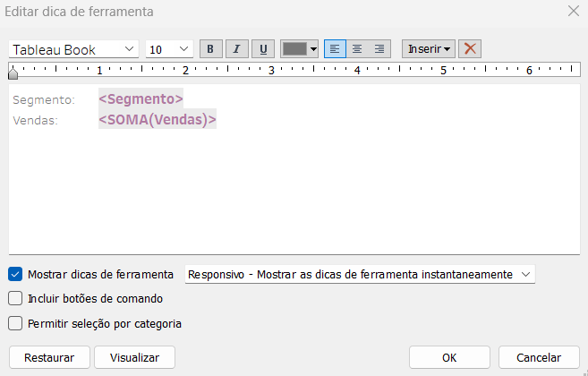Close the Editar dica de ferramenta dialog
This screenshot has width=588, height=376.
click(574, 12)
